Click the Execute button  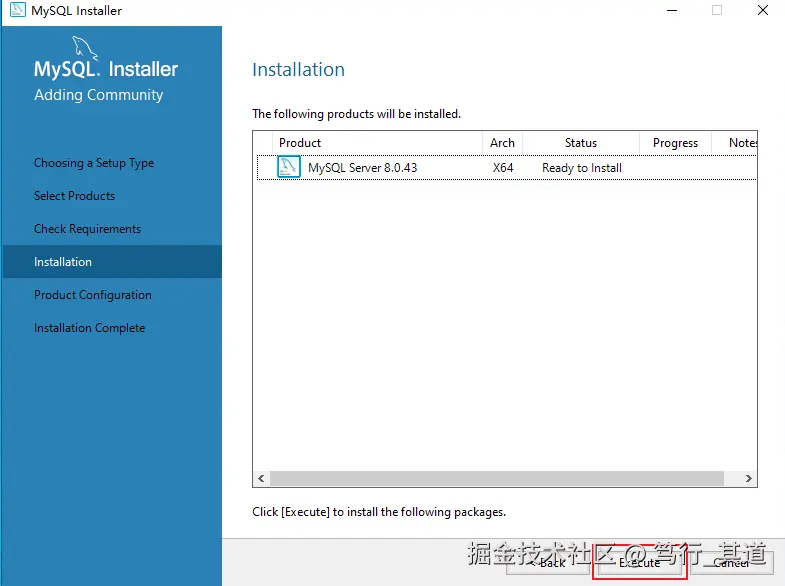(639, 562)
